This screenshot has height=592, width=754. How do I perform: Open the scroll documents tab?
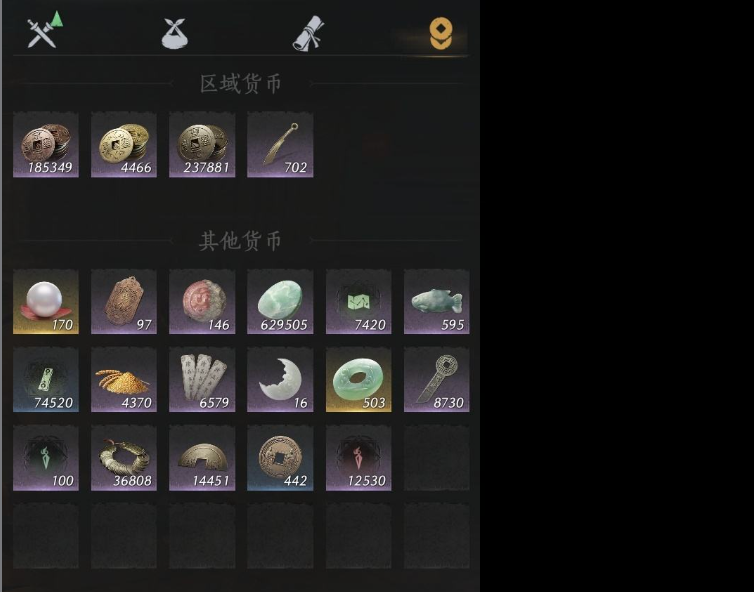[308, 34]
